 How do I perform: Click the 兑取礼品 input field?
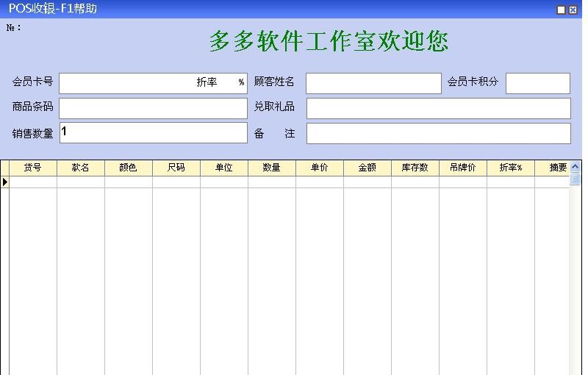(x=438, y=108)
